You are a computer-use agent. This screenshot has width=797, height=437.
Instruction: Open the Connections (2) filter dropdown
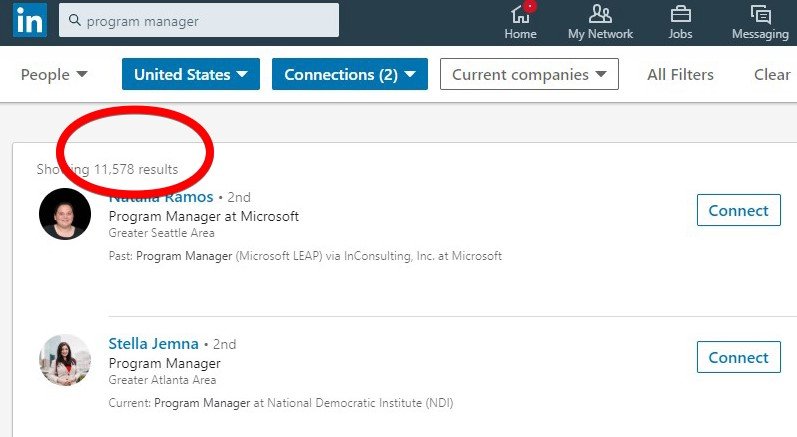[350, 74]
